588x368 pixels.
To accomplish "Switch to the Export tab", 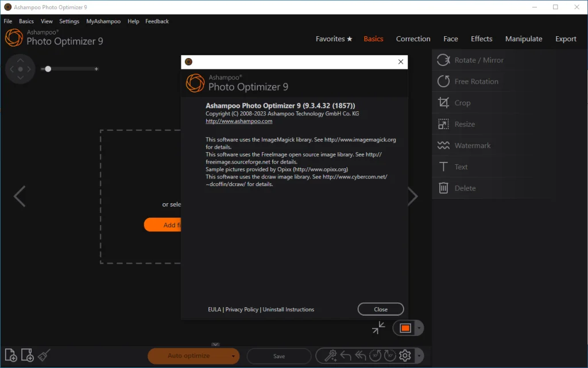I will 566,38.
